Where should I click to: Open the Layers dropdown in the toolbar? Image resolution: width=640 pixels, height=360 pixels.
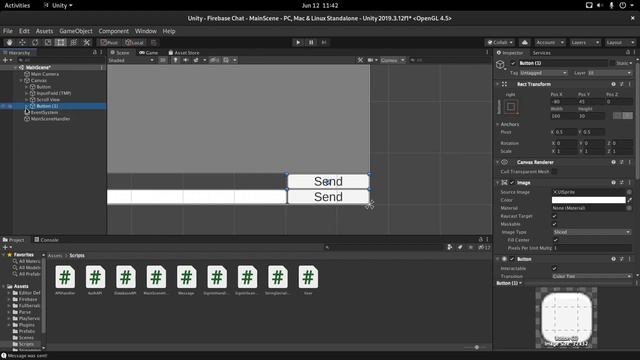pos(584,42)
